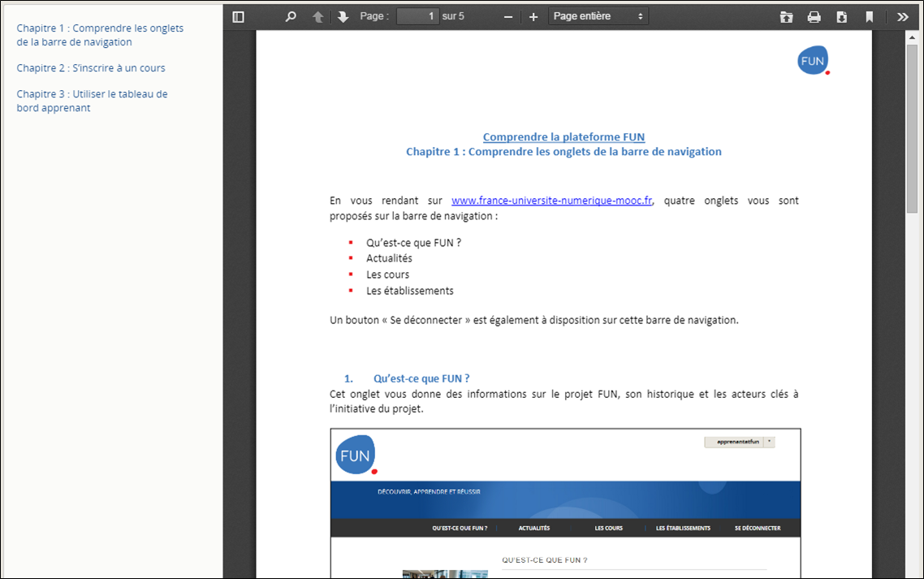Print the document with the printer icon

coord(814,17)
